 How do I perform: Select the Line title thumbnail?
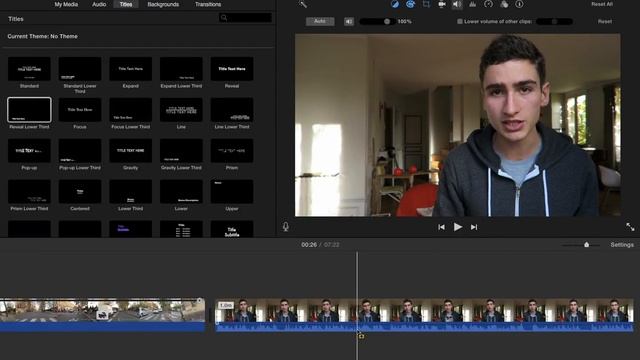tap(181, 110)
